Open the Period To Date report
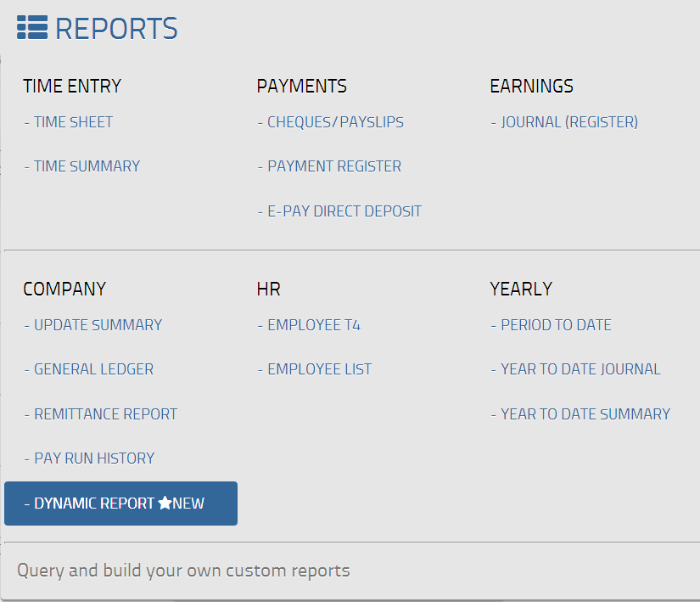Screen dimensions: 700x602 pos(553,324)
